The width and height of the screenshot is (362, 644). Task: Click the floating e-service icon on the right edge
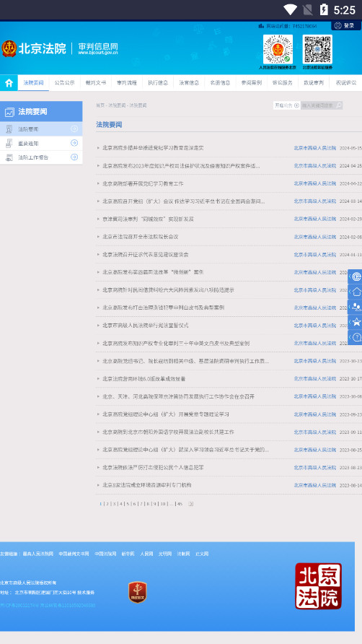click(x=356, y=277)
